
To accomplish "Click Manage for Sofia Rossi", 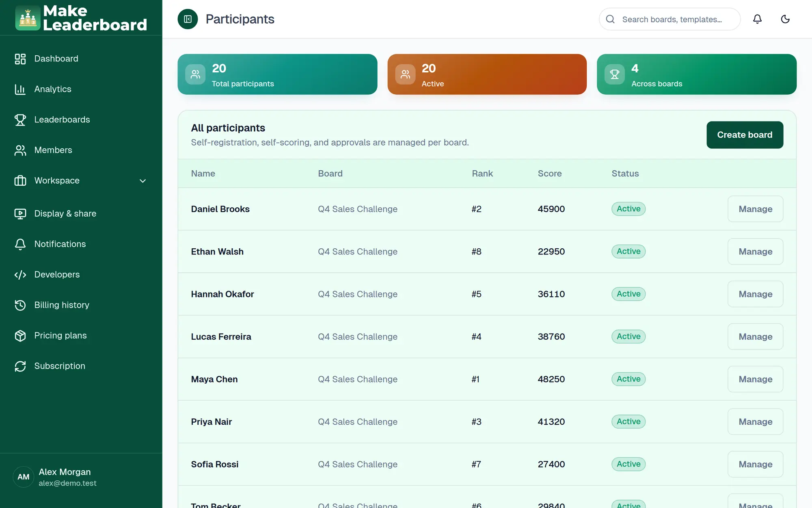I will click(755, 464).
